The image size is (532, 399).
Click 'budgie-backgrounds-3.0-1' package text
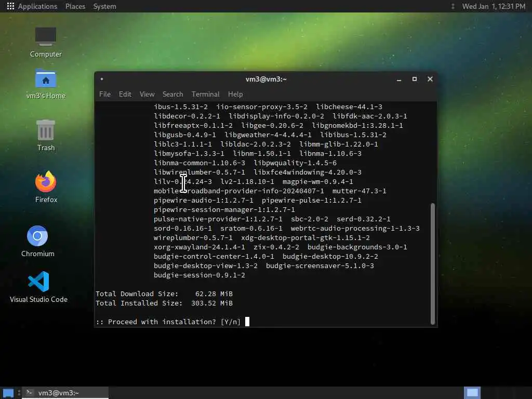357,247
